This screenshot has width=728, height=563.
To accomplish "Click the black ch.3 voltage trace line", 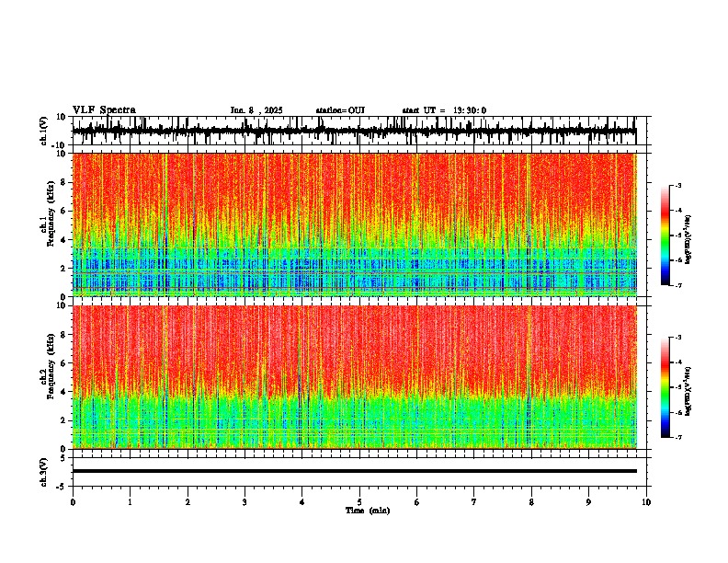I will click(x=355, y=471).
